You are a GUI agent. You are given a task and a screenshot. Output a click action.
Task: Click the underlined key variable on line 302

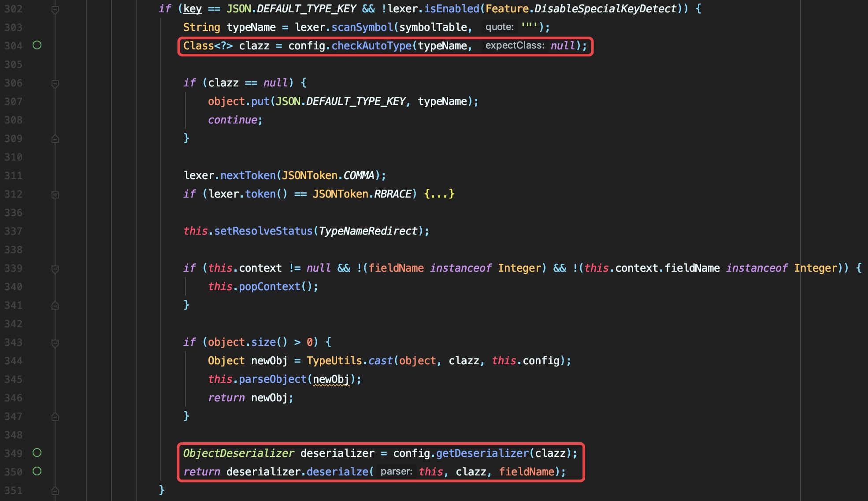point(193,9)
